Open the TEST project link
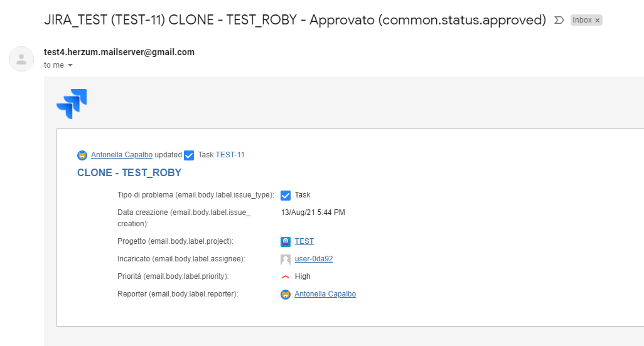Viewport: 644px width, 346px height. point(304,241)
